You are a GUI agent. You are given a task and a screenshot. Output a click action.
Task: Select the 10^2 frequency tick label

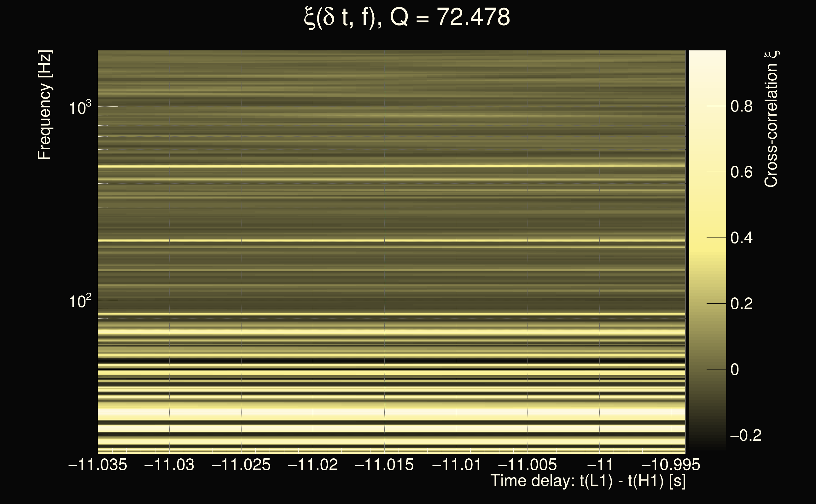[80, 301]
